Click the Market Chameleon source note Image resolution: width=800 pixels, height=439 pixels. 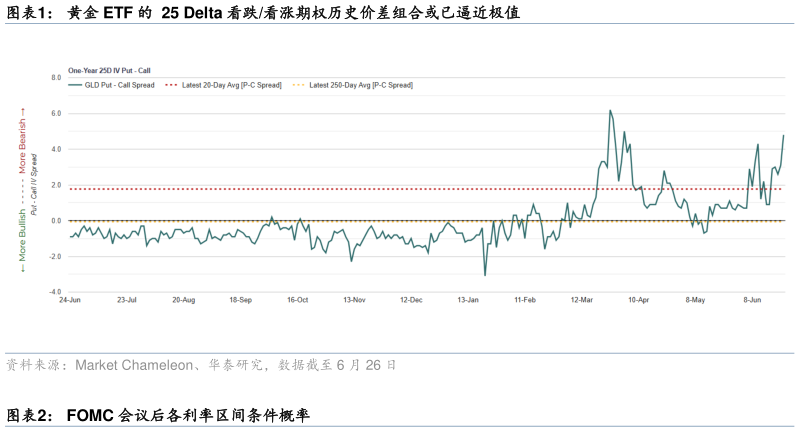point(201,365)
